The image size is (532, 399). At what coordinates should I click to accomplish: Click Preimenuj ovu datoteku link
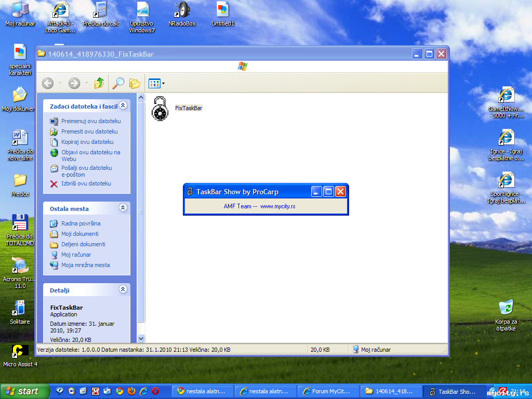91,121
